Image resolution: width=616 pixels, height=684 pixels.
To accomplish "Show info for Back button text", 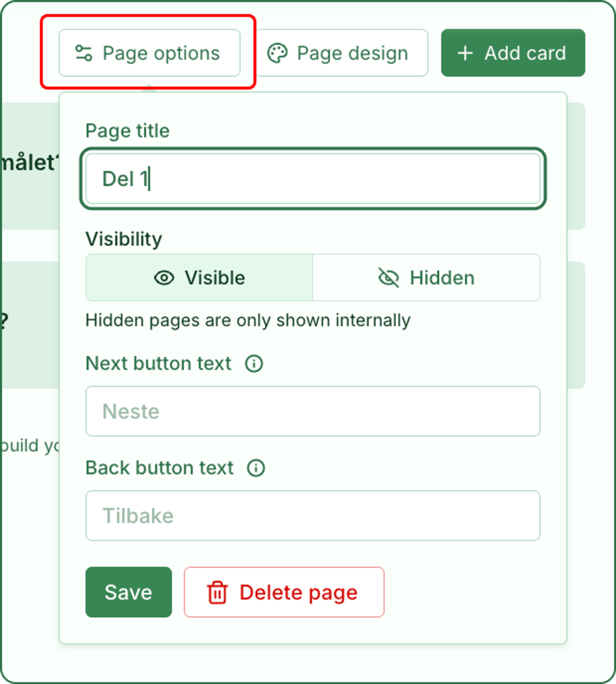I will 256,468.
